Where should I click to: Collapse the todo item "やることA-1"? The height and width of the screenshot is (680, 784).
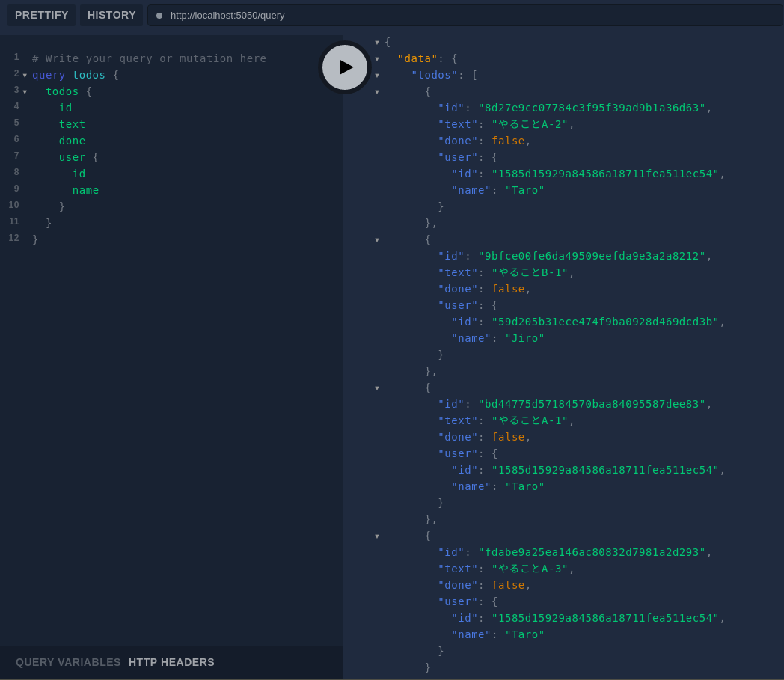click(377, 388)
